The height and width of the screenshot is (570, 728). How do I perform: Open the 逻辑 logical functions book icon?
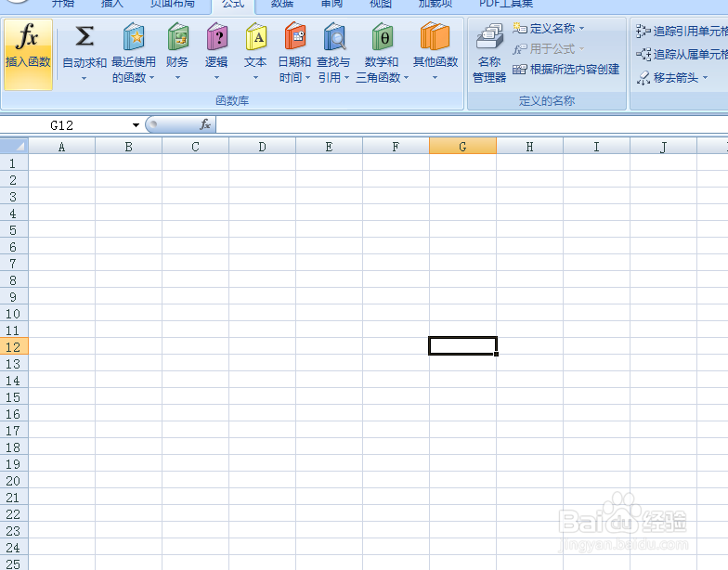[x=216, y=36]
